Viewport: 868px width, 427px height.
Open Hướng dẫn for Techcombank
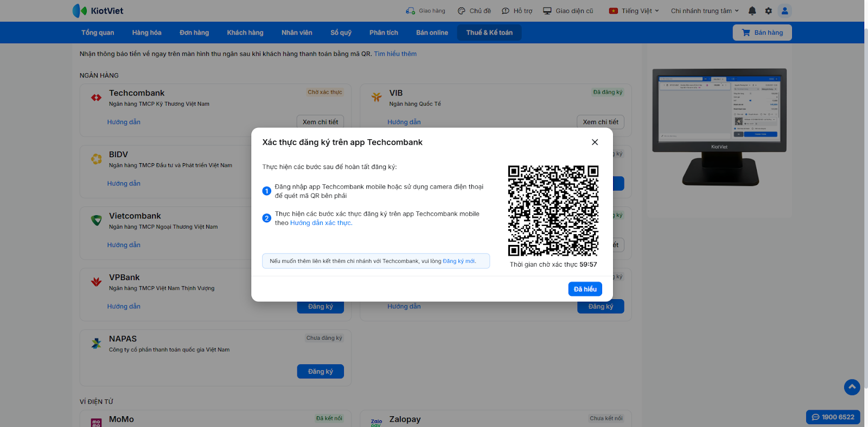[124, 122]
